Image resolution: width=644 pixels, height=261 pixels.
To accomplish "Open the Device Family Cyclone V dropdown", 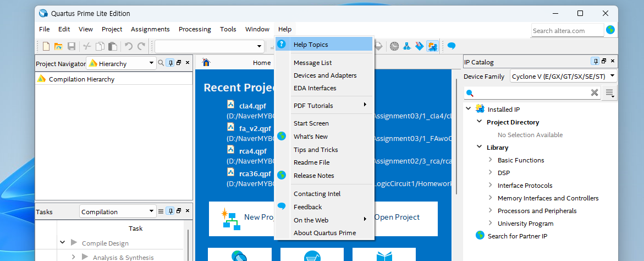I will [564, 76].
